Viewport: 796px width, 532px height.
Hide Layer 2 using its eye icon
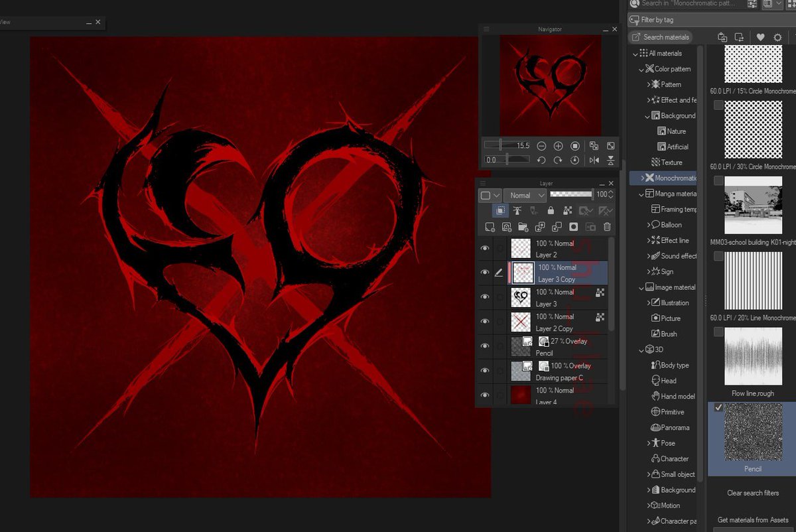click(x=485, y=248)
